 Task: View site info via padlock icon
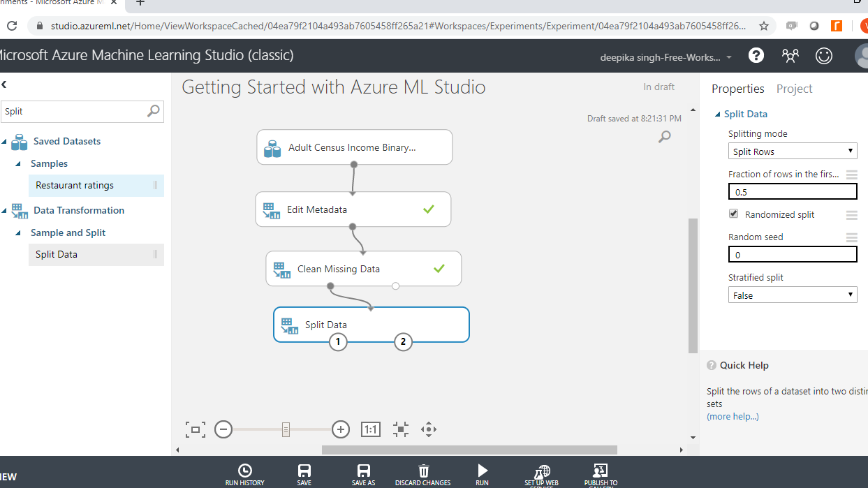tap(38, 26)
